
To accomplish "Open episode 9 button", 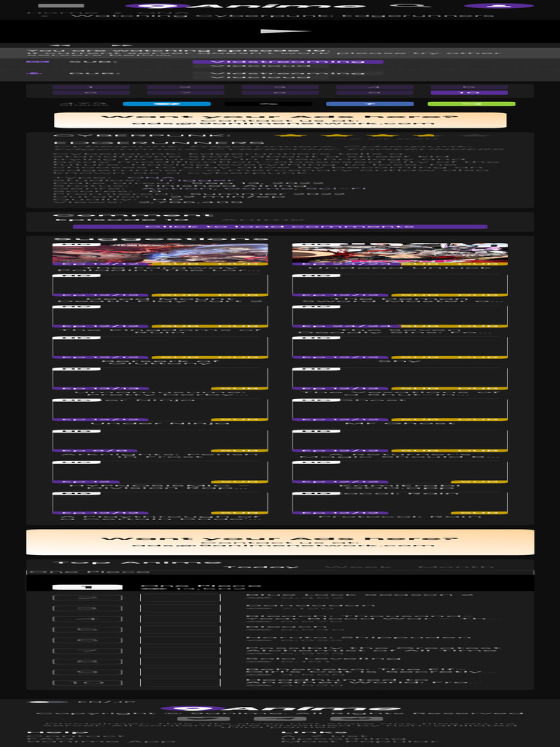I will click(x=375, y=93).
